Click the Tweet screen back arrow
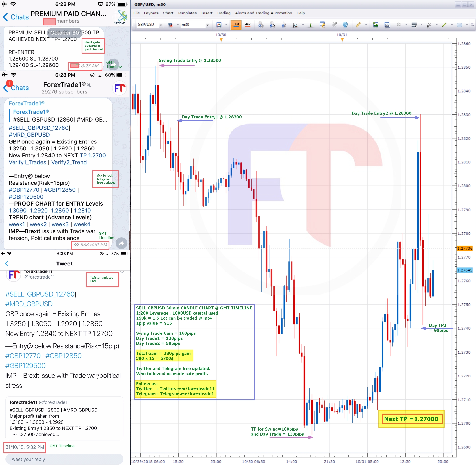The width and height of the screenshot is (476, 465). click(7, 263)
